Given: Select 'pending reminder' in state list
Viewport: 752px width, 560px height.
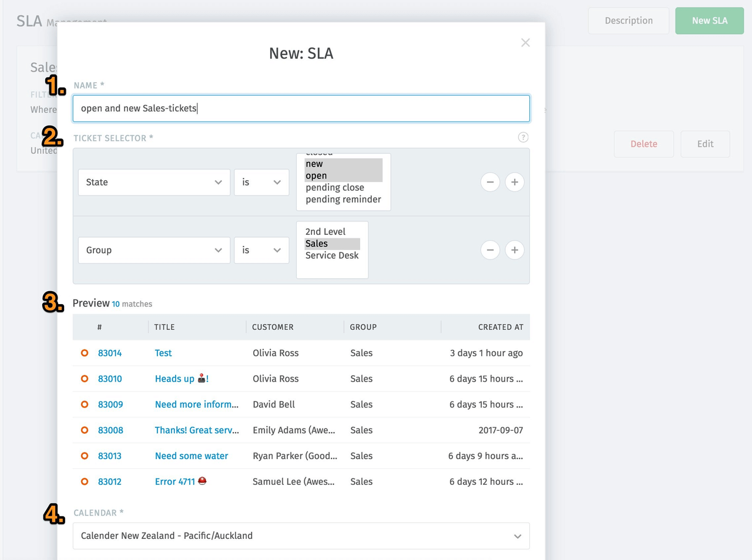Looking at the screenshot, I should pos(343,200).
